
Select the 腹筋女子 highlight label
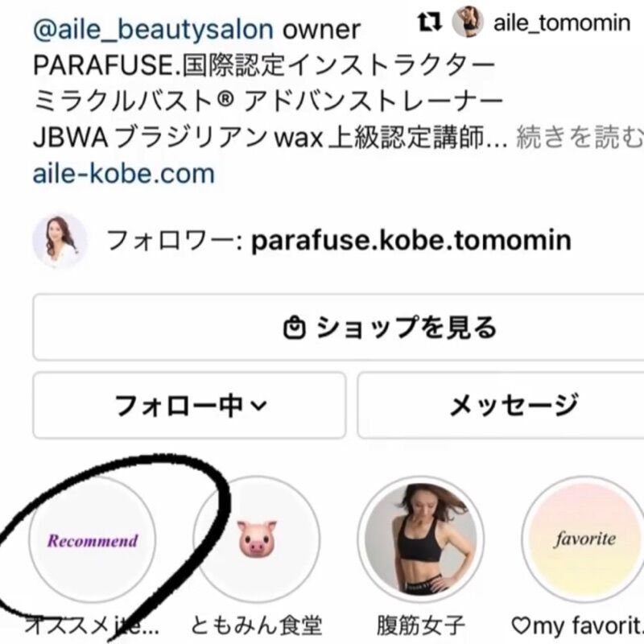point(420,625)
